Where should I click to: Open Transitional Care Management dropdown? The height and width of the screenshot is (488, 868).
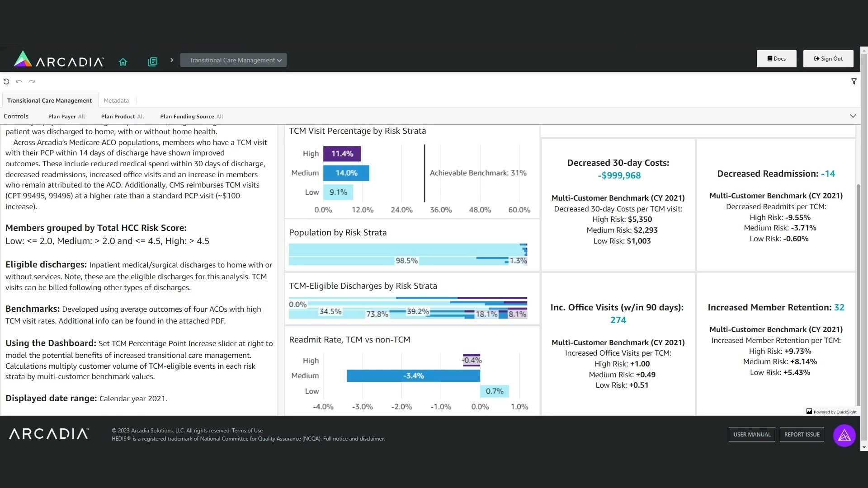[233, 60]
